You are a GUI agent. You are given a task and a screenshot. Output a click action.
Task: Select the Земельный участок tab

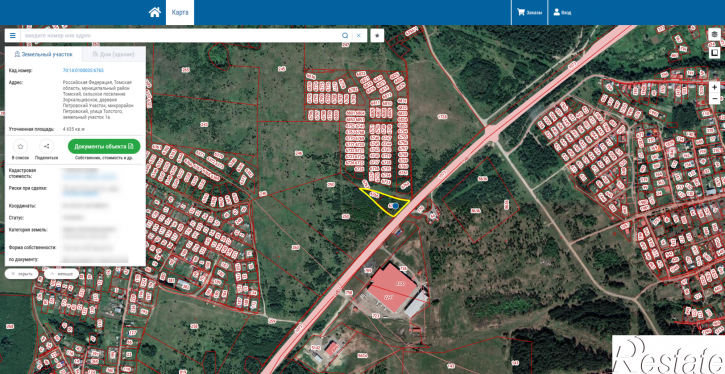coord(43,54)
